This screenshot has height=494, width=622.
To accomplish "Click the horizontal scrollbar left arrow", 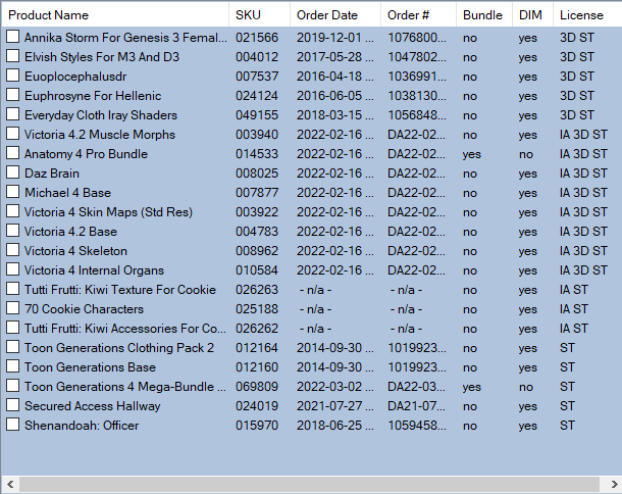I will tap(9, 484).
